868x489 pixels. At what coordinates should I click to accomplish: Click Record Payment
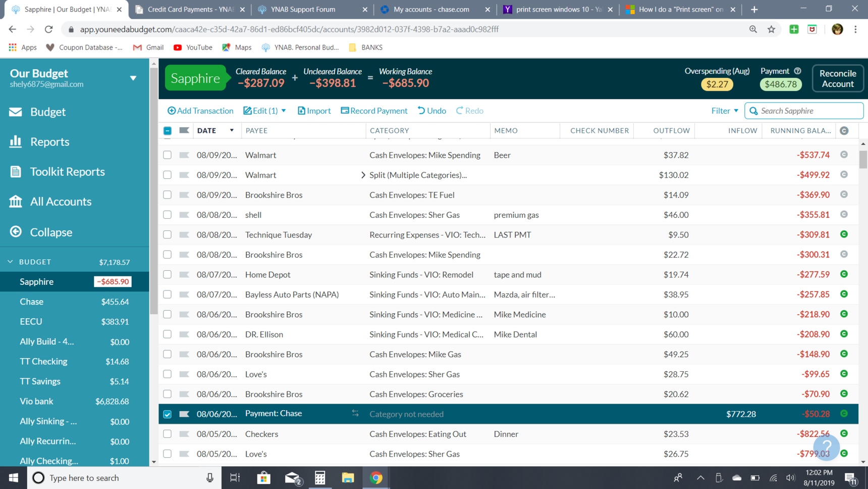coord(374,111)
